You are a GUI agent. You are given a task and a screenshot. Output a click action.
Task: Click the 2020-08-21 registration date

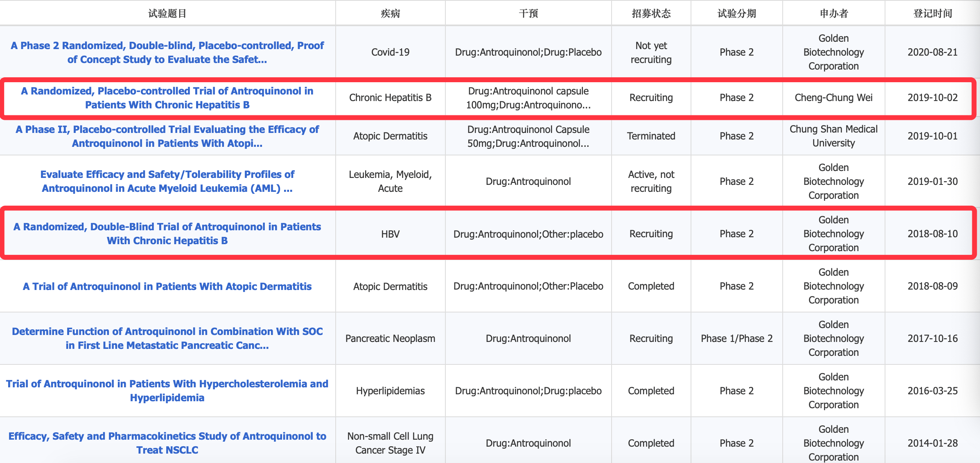[x=933, y=52]
